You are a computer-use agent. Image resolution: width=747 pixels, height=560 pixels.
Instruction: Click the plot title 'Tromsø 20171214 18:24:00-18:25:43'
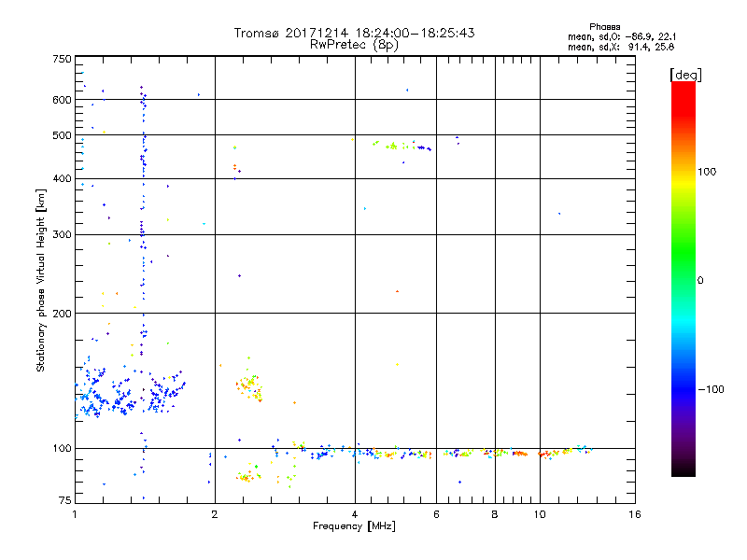coord(354,33)
